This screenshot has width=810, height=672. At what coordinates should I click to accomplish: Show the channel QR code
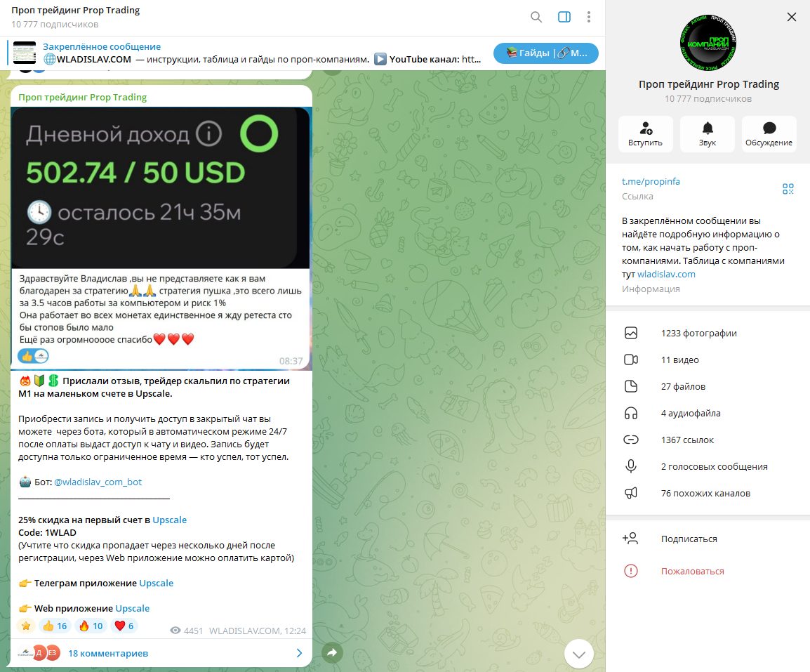788,189
